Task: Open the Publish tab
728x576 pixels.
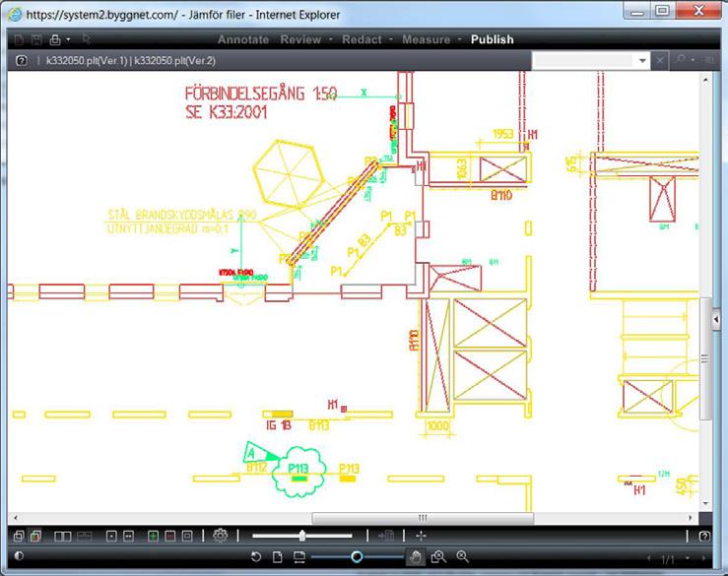Action: coord(493,39)
